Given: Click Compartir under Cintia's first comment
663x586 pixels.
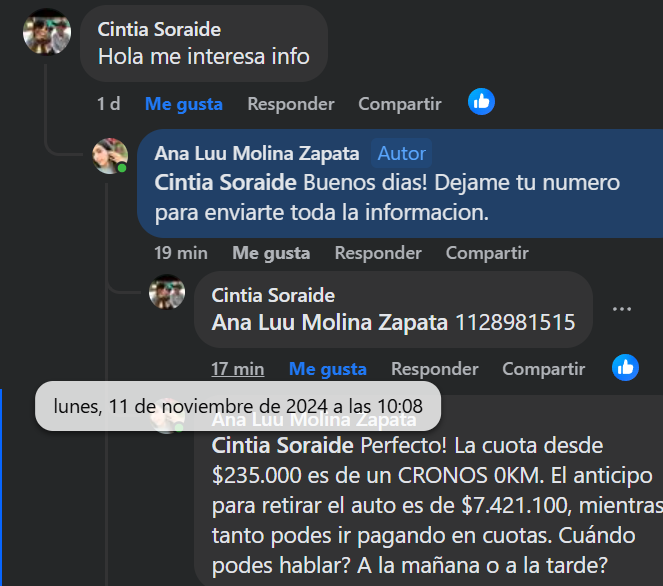Looking at the screenshot, I should pos(400,104).
